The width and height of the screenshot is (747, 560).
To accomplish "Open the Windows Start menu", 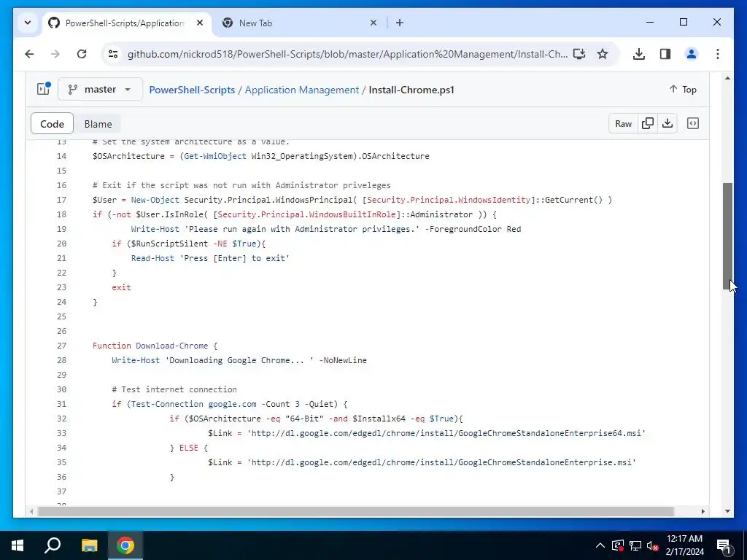I will click(18, 545).
